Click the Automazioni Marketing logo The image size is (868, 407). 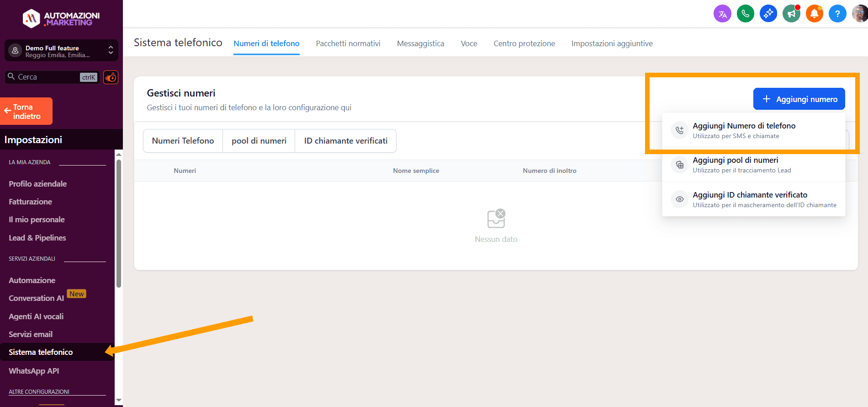[61, 18]
